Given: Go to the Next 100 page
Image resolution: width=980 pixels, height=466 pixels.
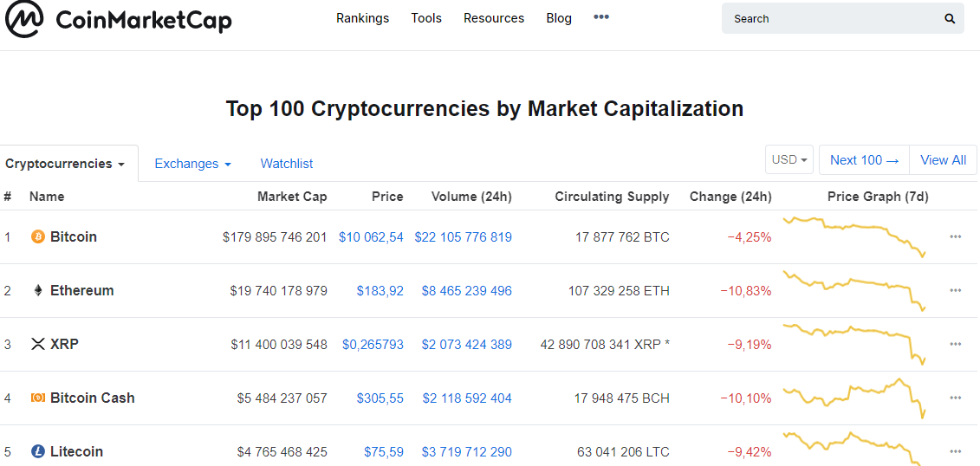Looking at the screenshot, I should [864, 160].
